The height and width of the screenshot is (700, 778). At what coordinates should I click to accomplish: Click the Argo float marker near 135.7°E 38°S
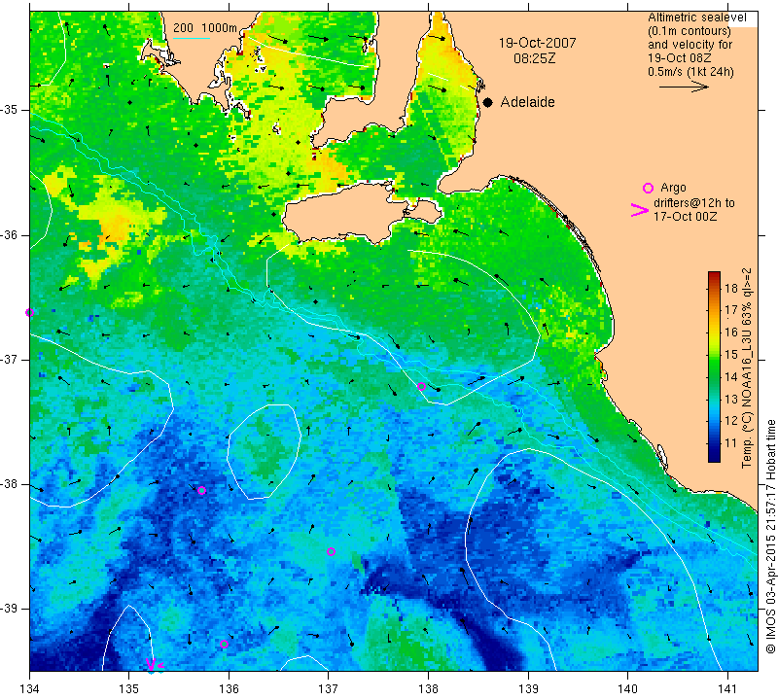(201, 491)
